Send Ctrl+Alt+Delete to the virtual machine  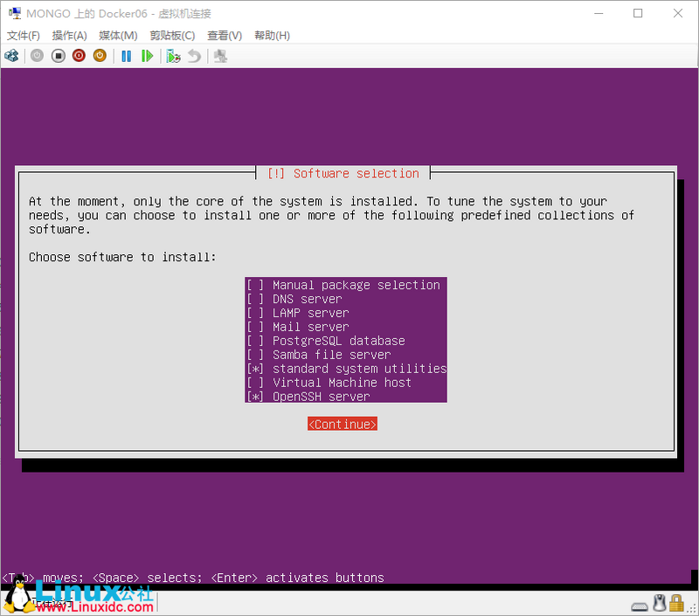12,55
